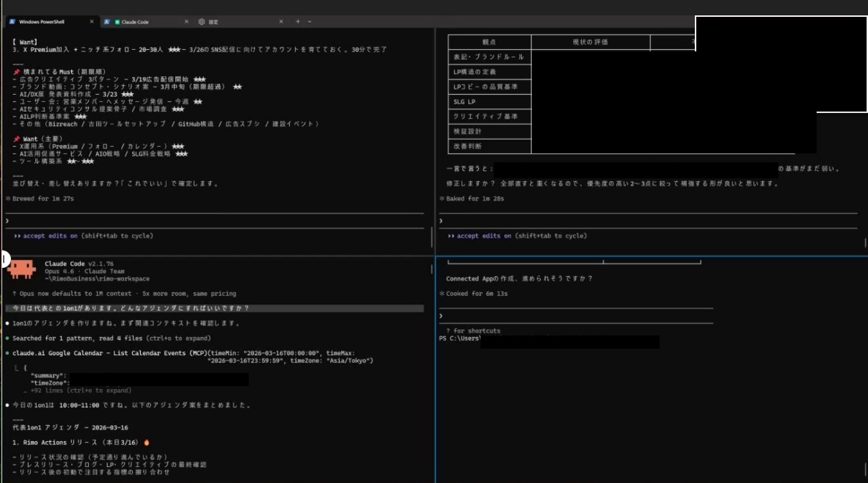The image size is (868, 483).
Task: Close the Windows PowerShell tab
Action: (x=91, y=22)
